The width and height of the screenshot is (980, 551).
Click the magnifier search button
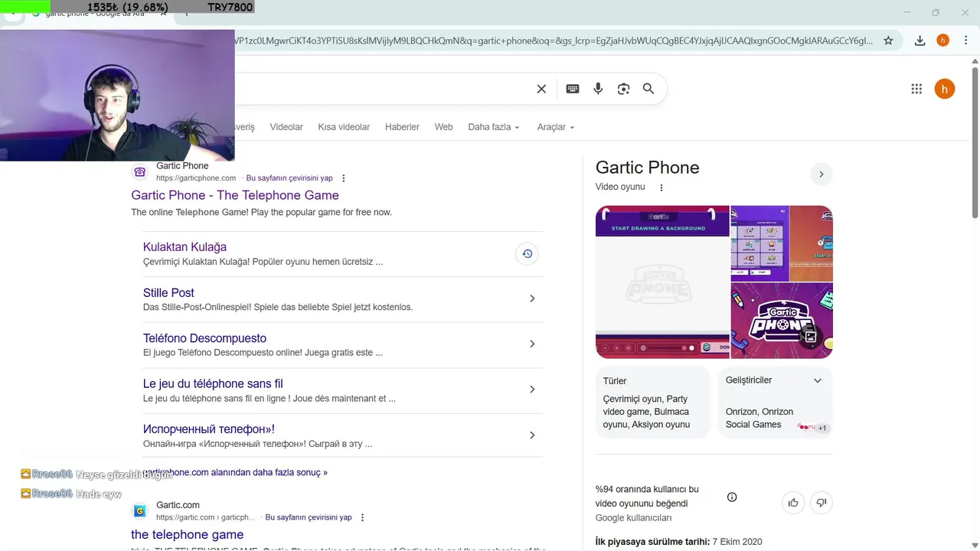coord(648,89)
